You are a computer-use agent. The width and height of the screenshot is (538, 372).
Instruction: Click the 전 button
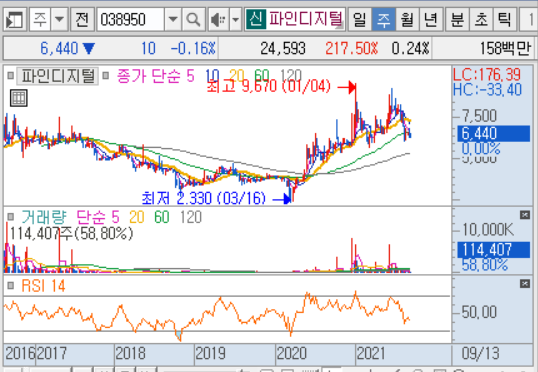point(82,19)
